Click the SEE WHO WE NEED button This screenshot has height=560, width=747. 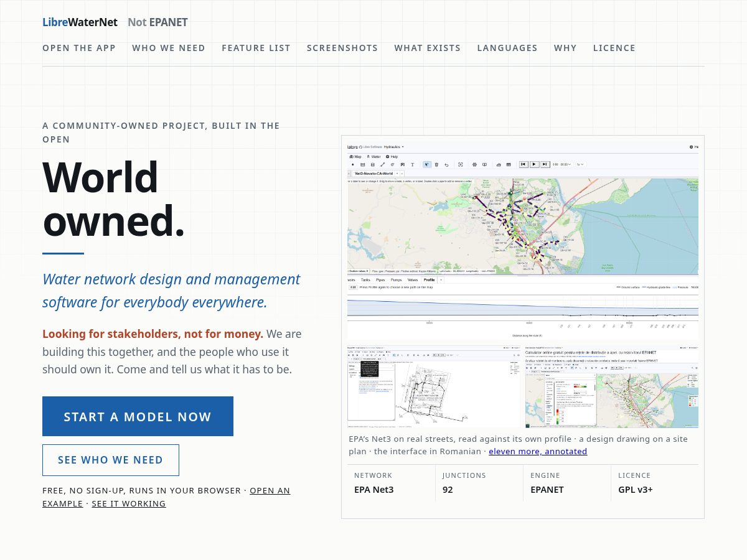111,460
